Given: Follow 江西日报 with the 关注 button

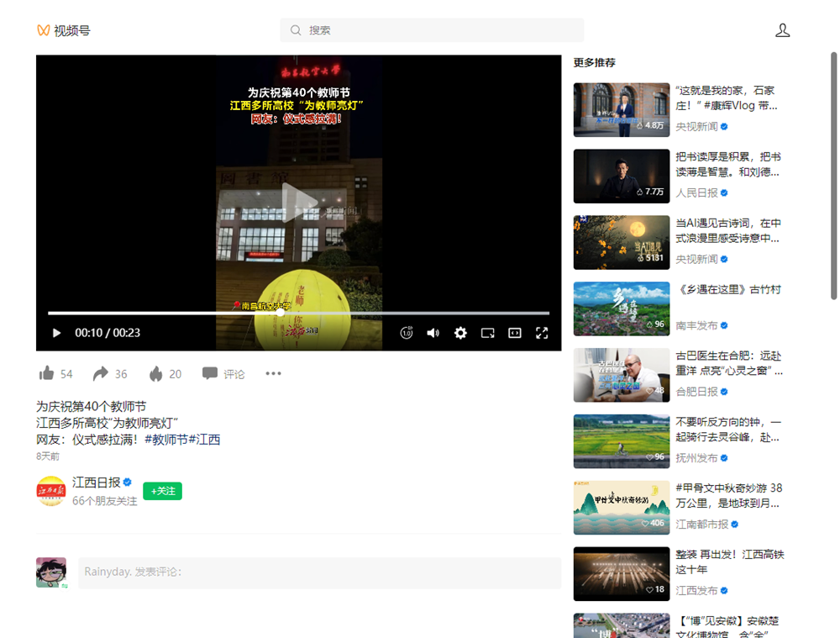Looking at the screenshot, I should coord(162,491).
